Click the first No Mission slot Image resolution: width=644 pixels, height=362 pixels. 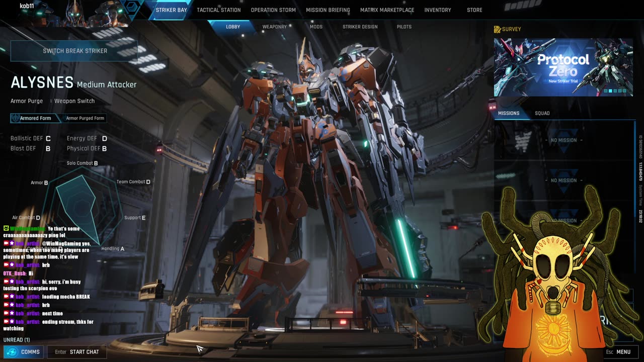(x=563, y=140)
